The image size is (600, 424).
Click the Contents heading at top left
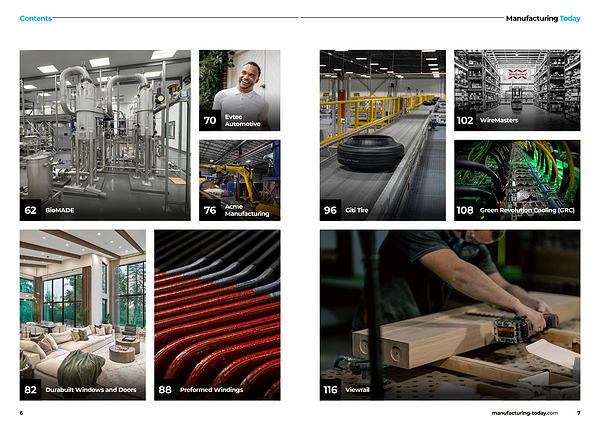click(36, 18)
